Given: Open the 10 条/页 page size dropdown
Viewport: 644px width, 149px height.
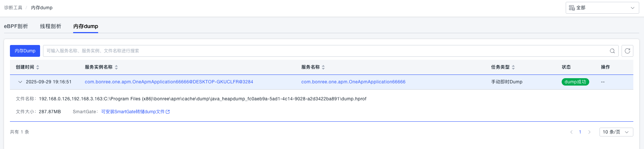Looking at the screenshot, I should click(x=616, y=132).
